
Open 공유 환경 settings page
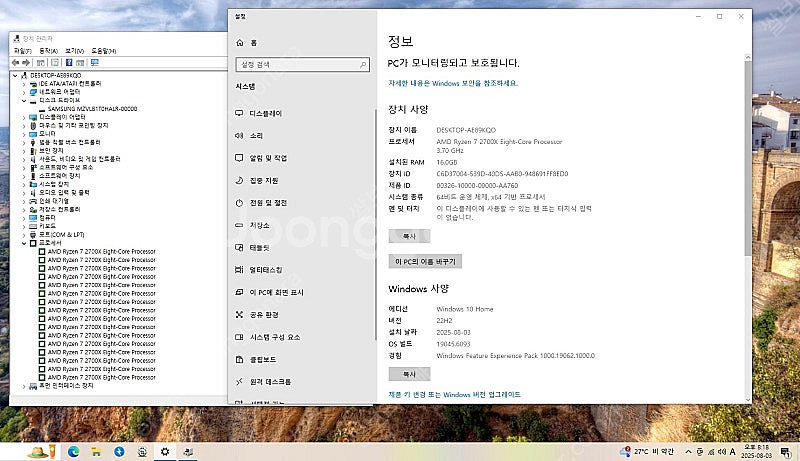[x=301, y=315]
